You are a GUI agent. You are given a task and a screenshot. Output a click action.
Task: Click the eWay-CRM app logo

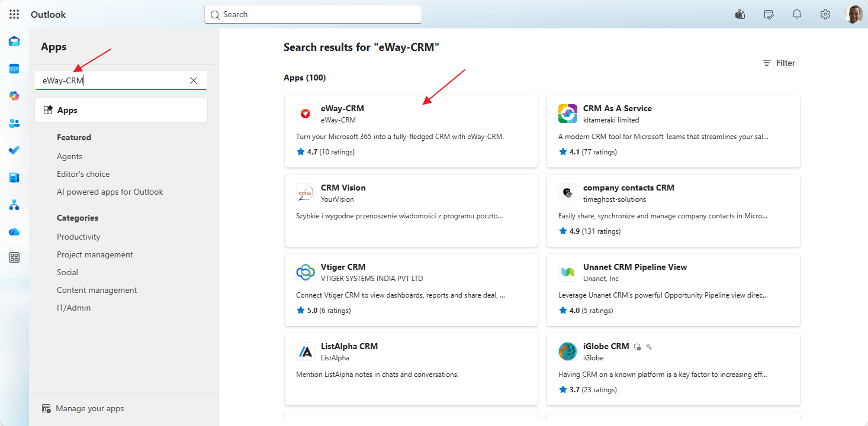tap(306, 114)
